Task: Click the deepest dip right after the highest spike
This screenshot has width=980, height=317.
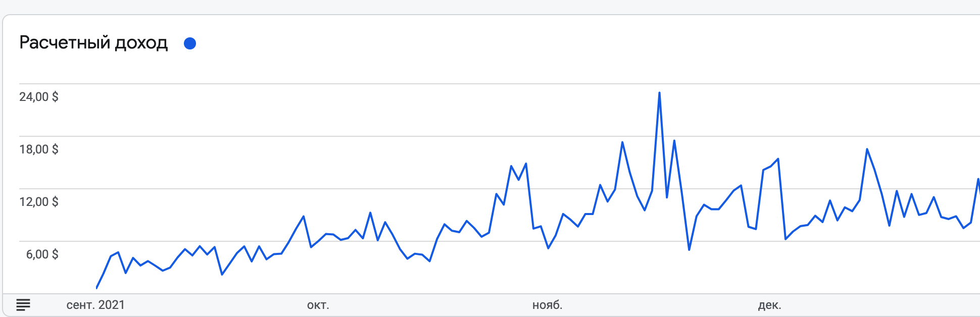Action: tap(689, 250)
